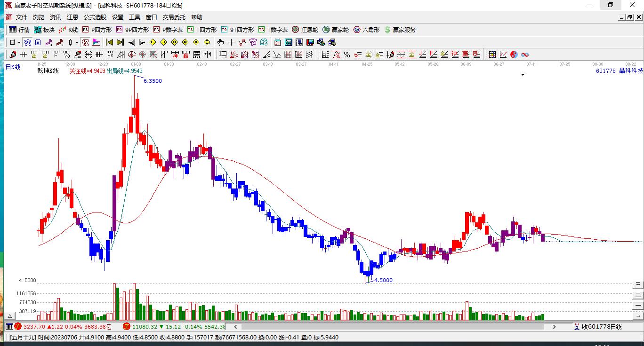The width and height of the screenshot is (644, 346).
Task: Select the Gann fan lines tool
Action: tap(234, 55)
